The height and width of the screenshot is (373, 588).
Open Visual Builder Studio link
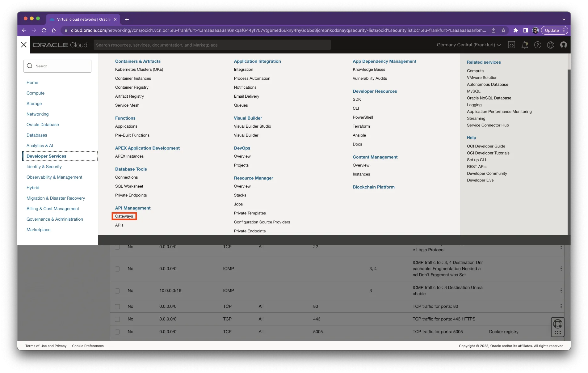click(x=253, y=126)
